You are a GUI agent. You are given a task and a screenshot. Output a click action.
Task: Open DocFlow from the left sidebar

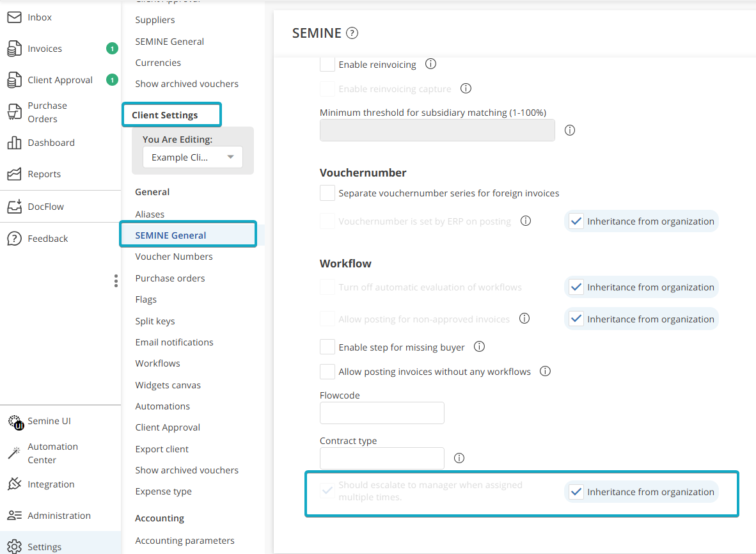45,207
